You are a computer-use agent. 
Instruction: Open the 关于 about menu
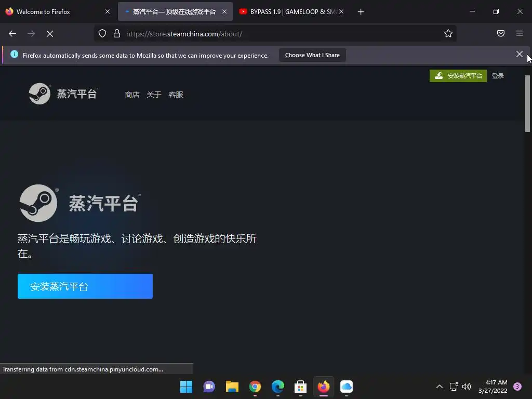click(154, 95)
